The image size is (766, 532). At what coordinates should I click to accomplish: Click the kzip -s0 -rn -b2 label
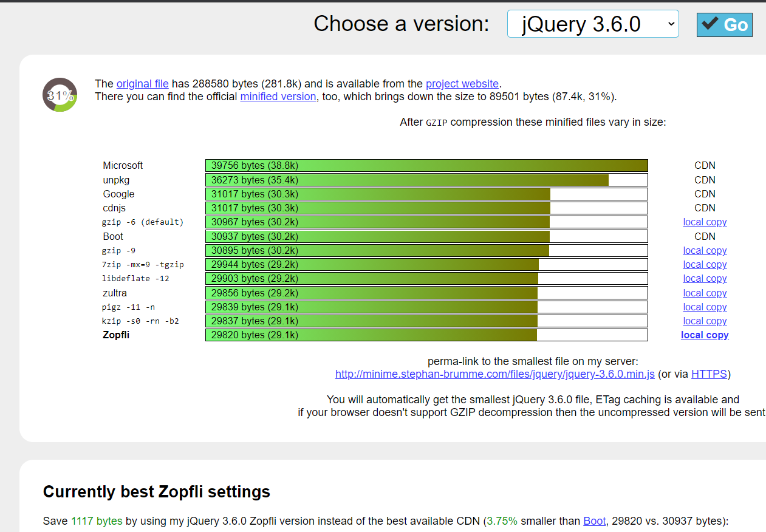click(x=140, y=321)
